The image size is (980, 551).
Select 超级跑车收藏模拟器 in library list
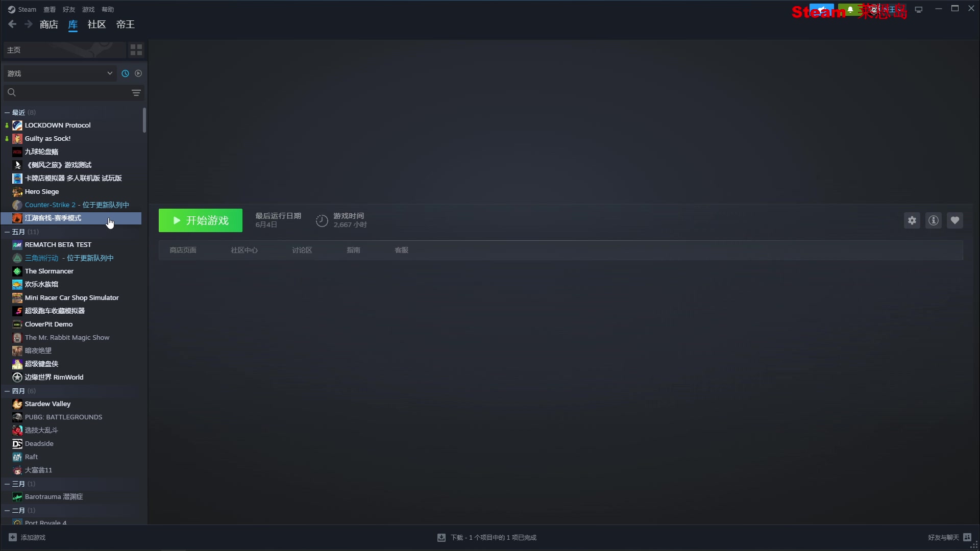click(x=71, y=311)
